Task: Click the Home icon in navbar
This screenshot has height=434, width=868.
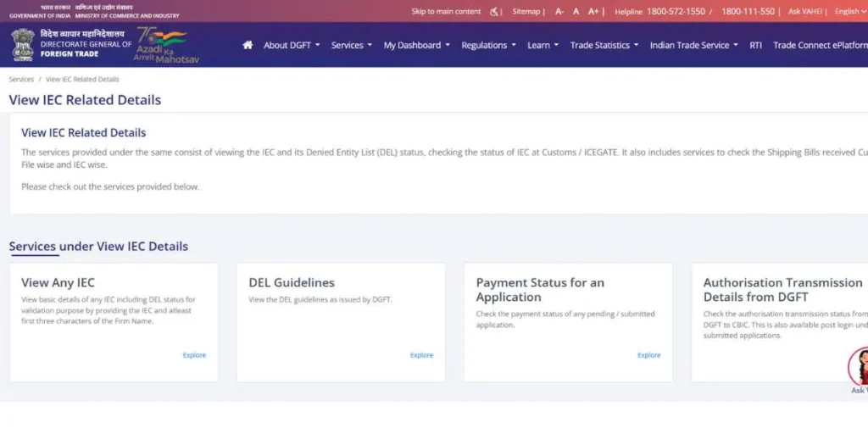Action: 248,45
